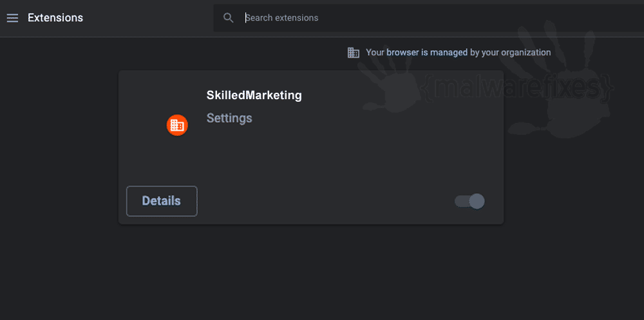Open the managed by your organization link
Image resolution: width=644 pixels, height=320 pixels.
(x=459, y=53)
